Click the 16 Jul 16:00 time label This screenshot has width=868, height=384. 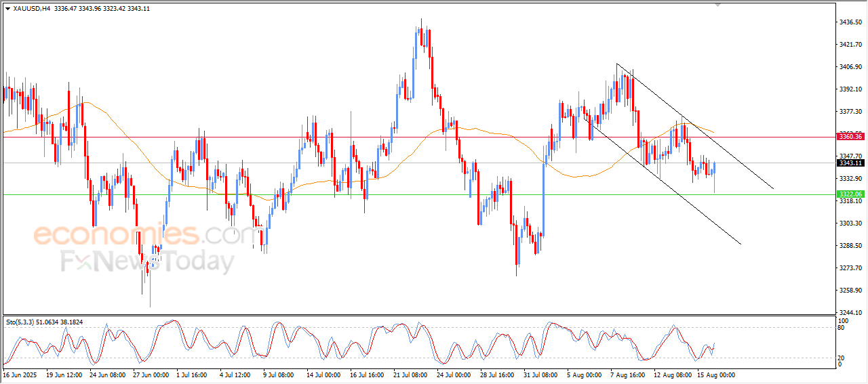367,375
